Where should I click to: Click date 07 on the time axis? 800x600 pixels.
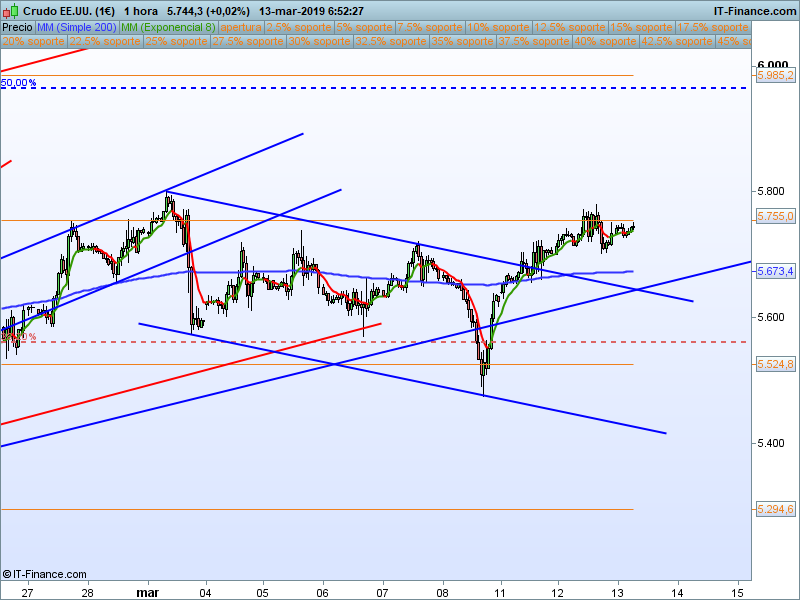point(383,592)
